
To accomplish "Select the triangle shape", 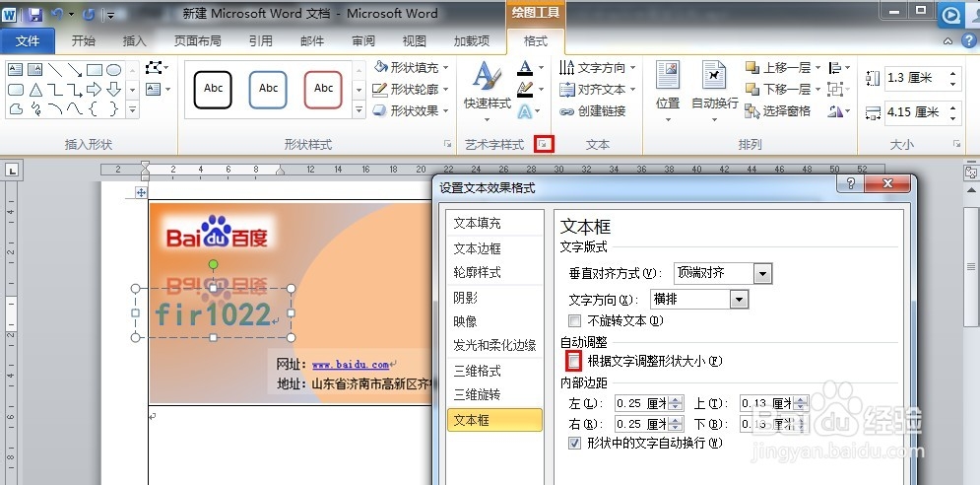I will (35, 90).
